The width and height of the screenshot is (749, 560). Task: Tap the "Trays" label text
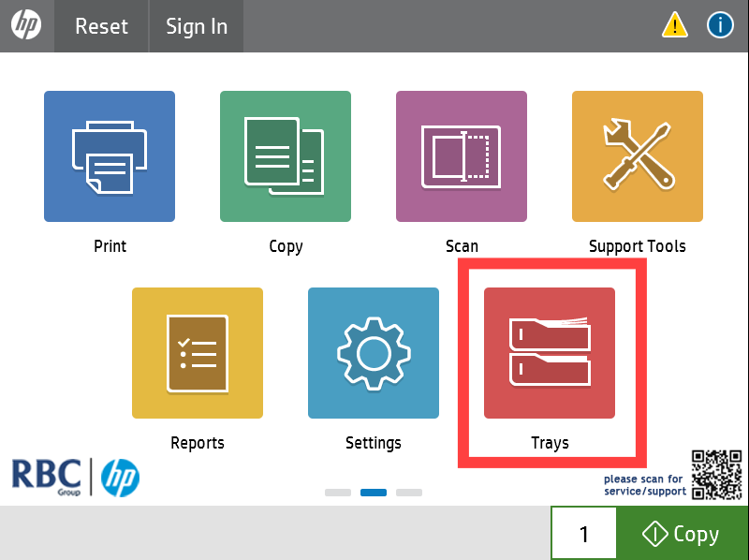point(550,443)
